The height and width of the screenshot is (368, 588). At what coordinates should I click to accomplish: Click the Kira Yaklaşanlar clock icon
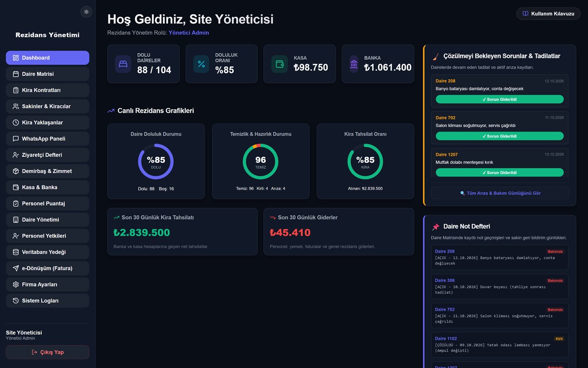tap(16, 123)
